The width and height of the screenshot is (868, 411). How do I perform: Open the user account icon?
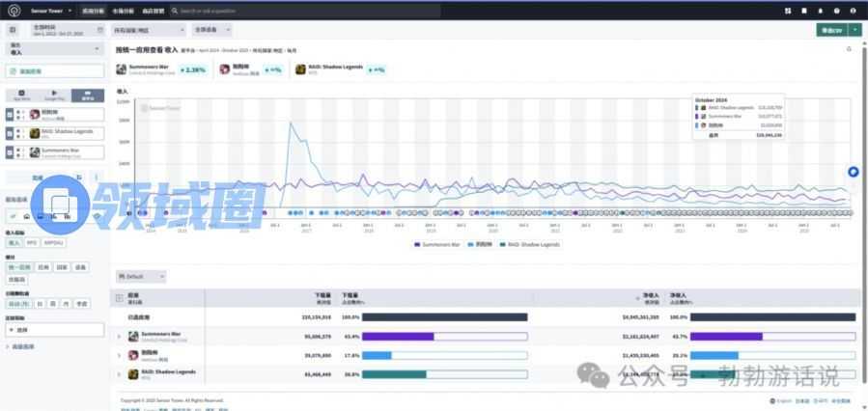pos(853,11)
